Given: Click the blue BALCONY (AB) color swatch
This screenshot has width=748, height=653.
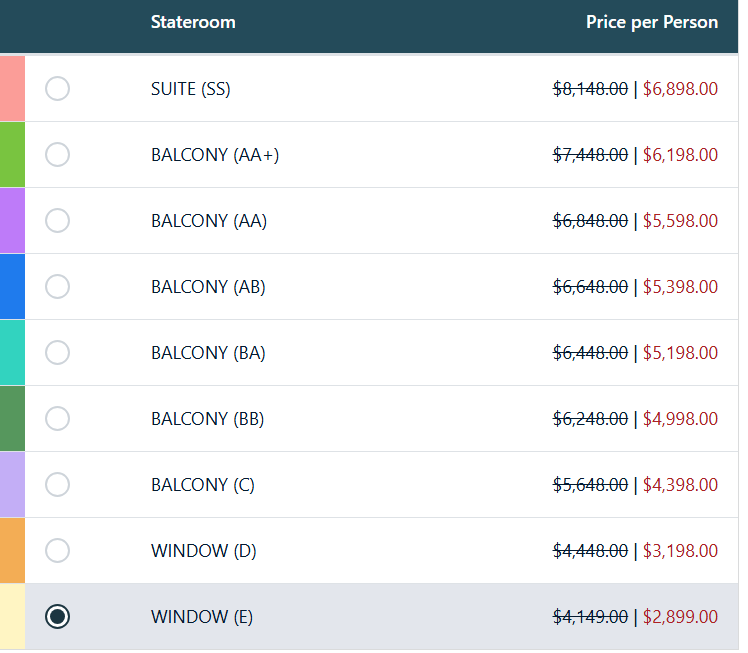Looking at the screenshot, I should (x=12, y=287).
